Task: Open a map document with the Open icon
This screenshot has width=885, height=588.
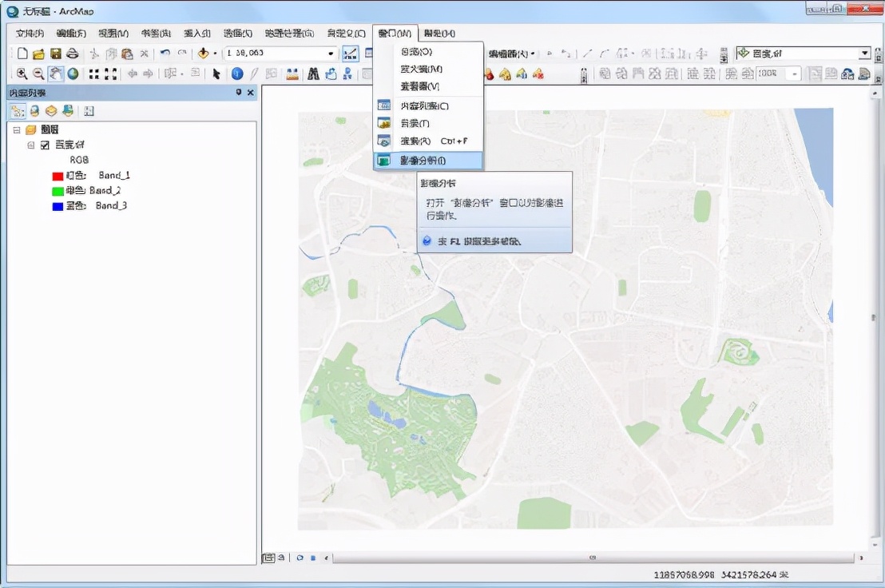Action: 38,53
